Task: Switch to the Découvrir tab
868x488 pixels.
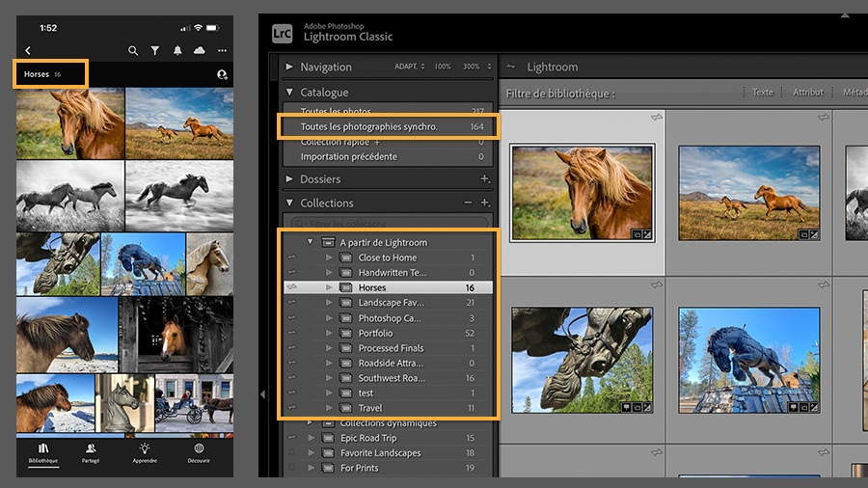Action: coord(199,453)
